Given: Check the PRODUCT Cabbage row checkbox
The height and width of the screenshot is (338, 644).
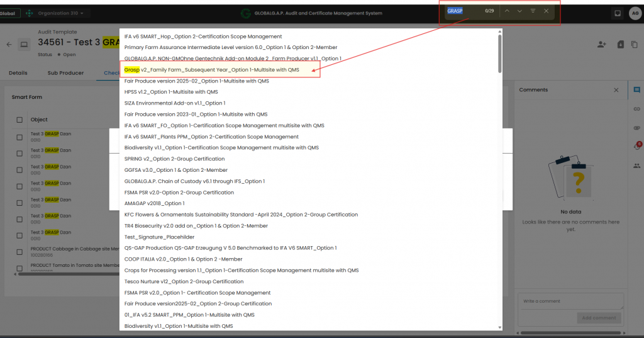Looking at the screenshot, I should (19, 251).
